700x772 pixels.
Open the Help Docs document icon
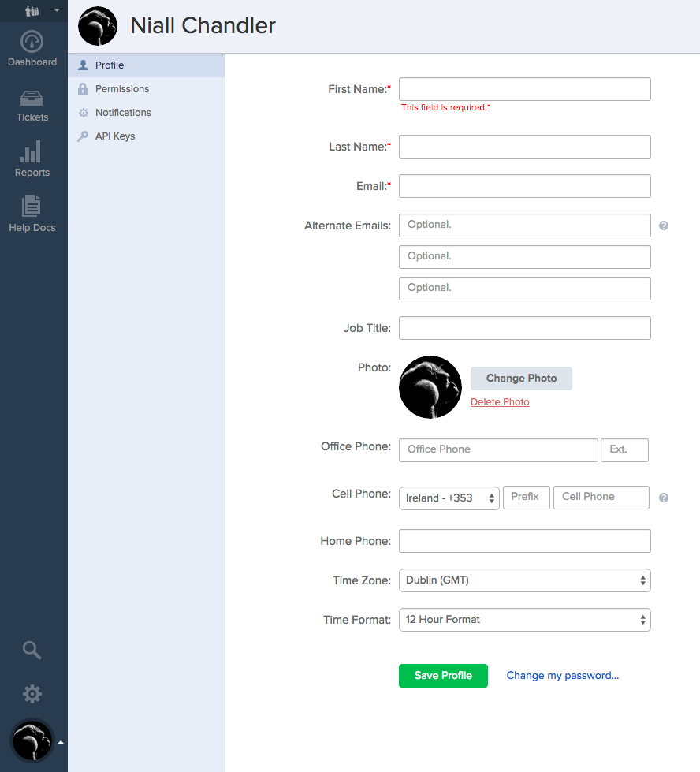(x=31, y=206)
